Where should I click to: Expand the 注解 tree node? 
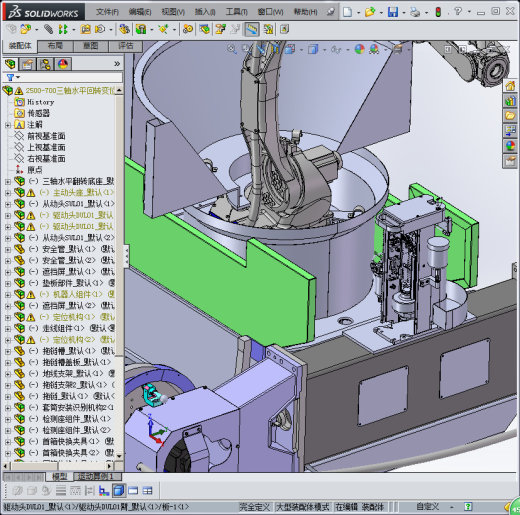8,125
